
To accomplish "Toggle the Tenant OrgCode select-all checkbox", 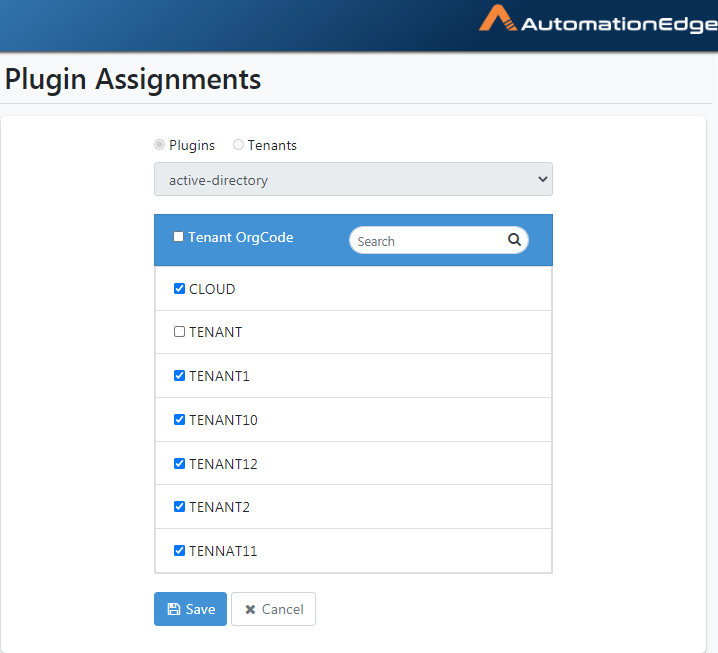I will click(178, 237).
